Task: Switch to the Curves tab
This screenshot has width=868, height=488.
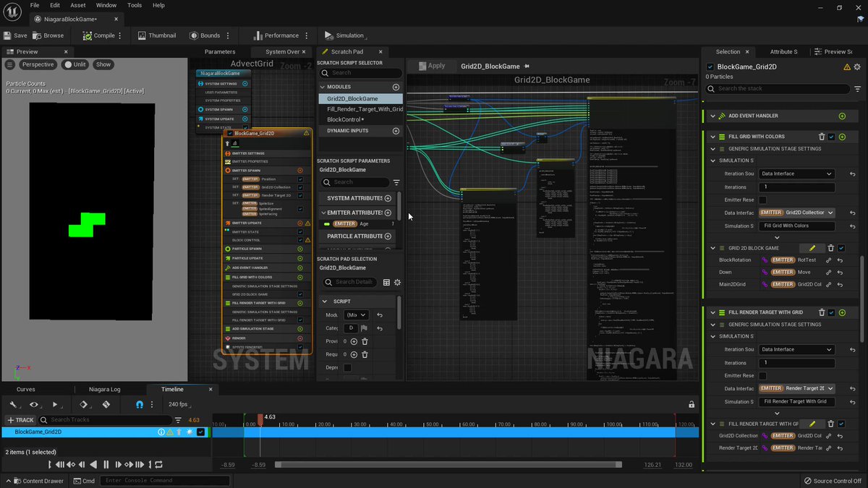Action: [26, 389]
